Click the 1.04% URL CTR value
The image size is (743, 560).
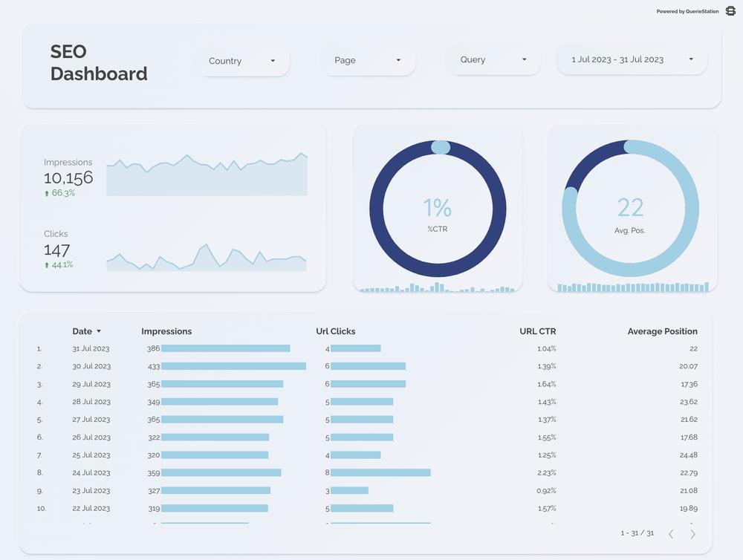coord(547,348)
